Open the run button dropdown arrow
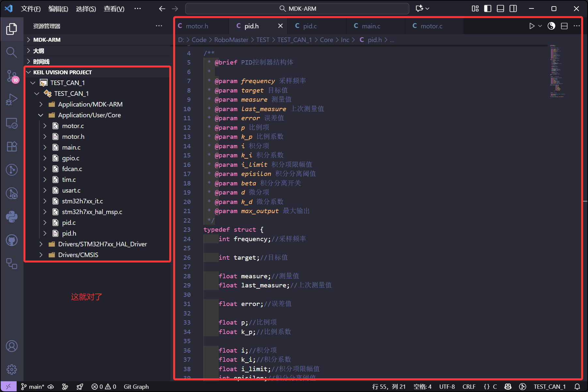This screenshot has width=588, height=392. pos(540,26)
